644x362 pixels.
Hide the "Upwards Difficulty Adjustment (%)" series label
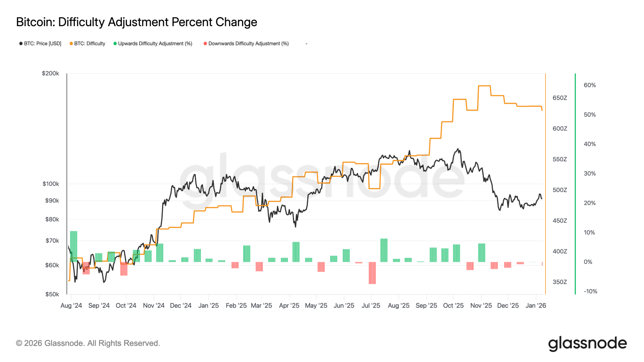pyautogui.click(x=155, y=44)
